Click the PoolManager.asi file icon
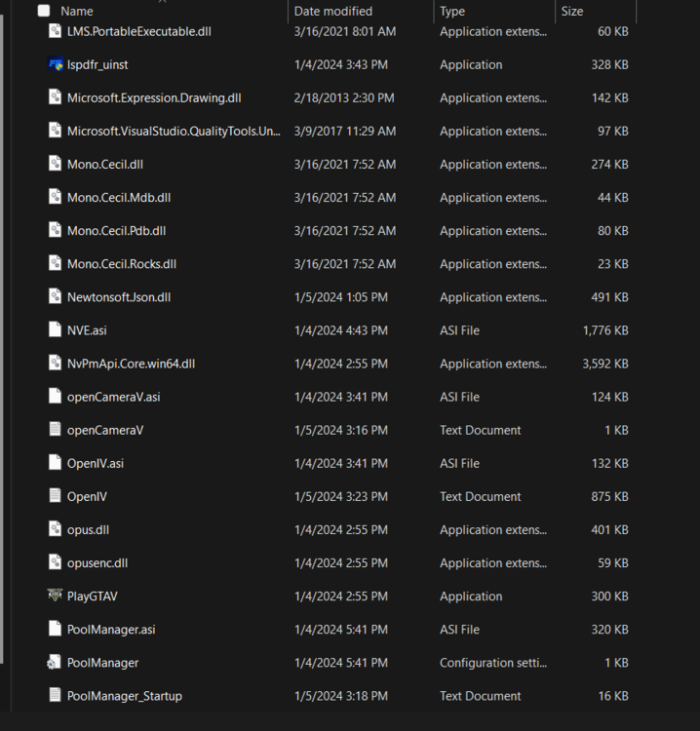700x731 pixels. click(x=55, y=629)
